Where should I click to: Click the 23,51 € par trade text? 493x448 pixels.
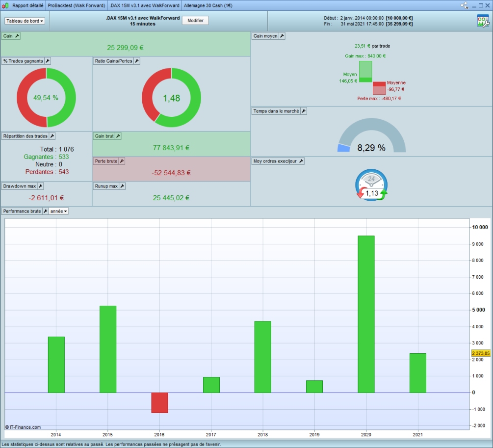pos(372,46)
